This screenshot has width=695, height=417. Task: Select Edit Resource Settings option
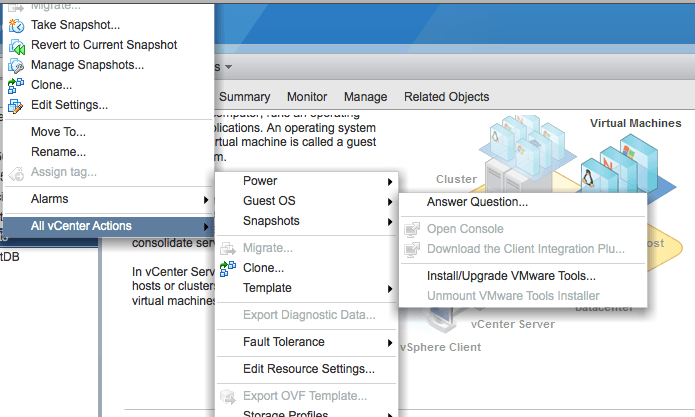tap(308, 369)
